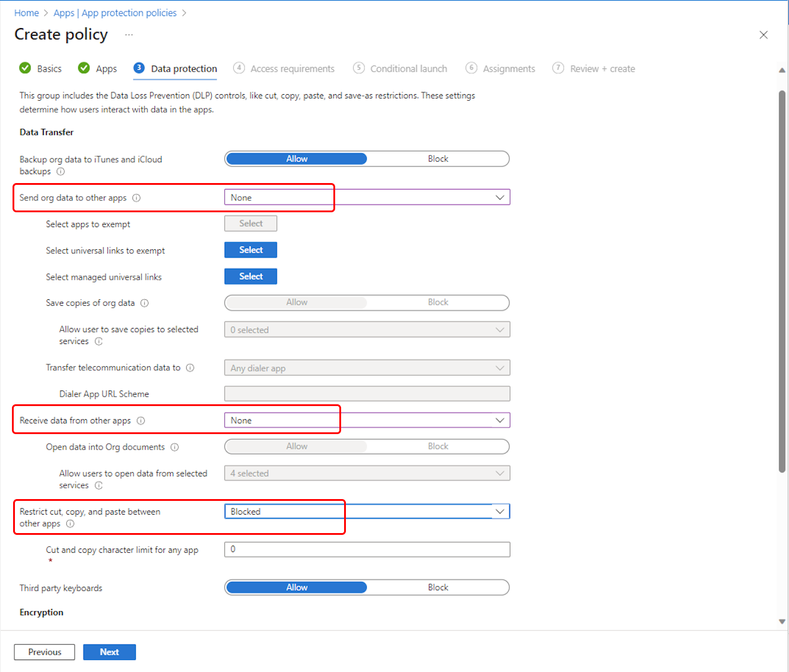Open the Send org data to other apps dropdown
Viewport: 789px width, 672px height.
coord(367,197)
